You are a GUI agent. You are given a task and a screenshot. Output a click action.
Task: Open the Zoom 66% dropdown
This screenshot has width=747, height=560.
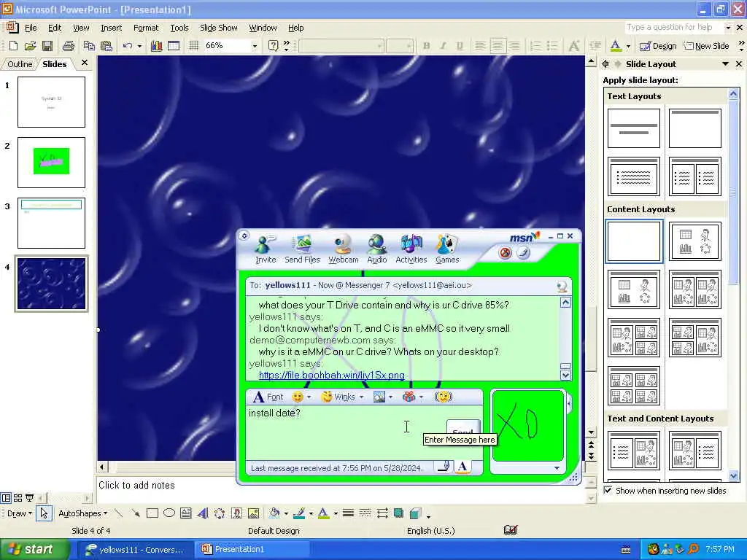tap(255, 46)
